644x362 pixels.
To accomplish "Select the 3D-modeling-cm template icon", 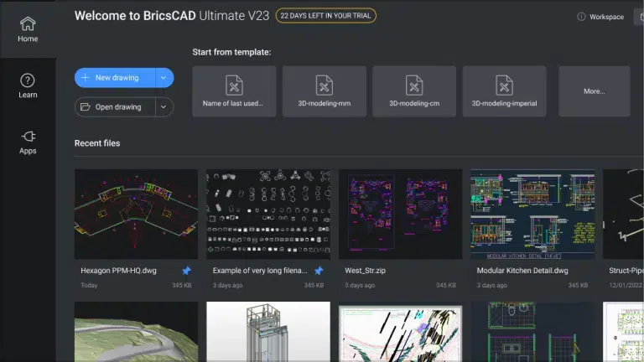I will pos(414,85).
